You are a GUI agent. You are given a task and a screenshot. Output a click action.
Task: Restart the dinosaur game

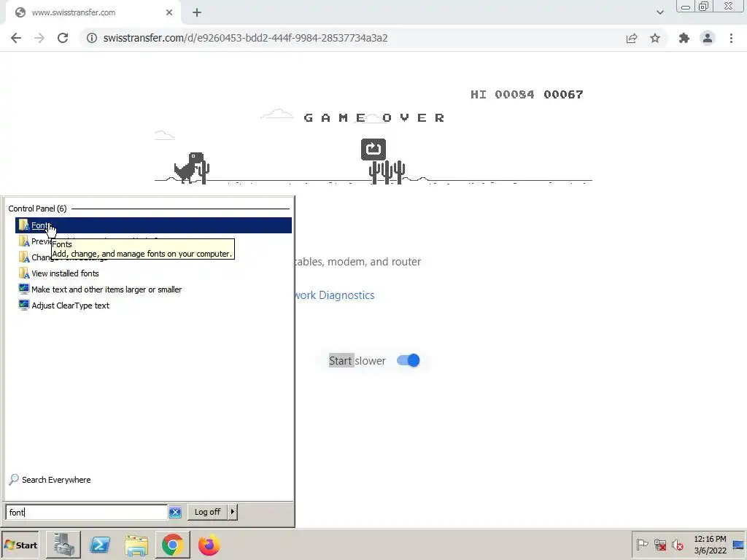(373, 149)
